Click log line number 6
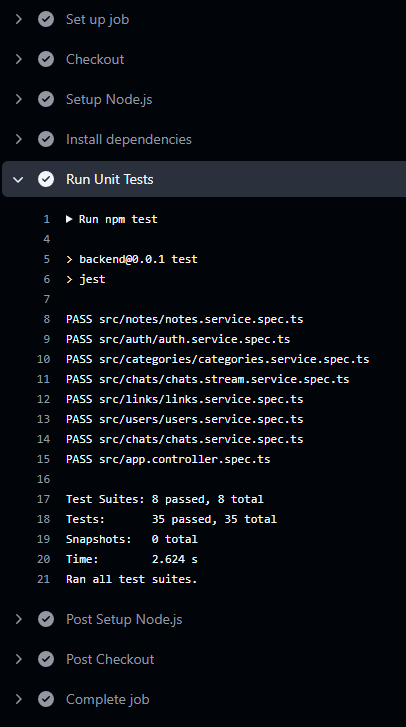Screen dimensions: 406x727 click(x=46, y=279)
